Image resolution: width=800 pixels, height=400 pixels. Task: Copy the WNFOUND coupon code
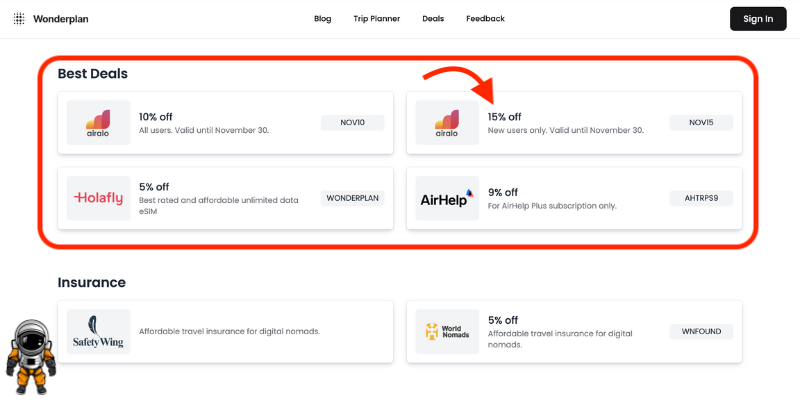point(701,332)
